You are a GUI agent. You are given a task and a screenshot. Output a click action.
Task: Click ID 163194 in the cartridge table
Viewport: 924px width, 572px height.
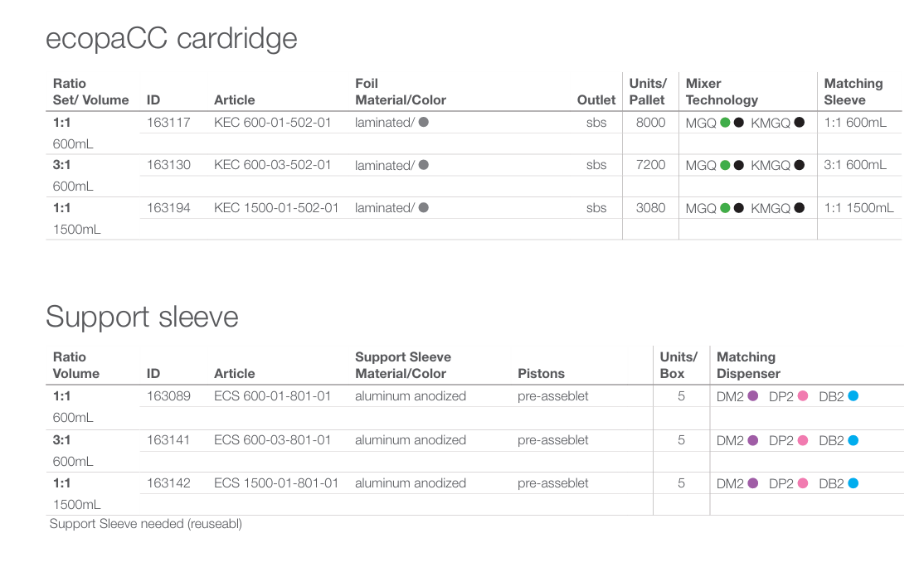click(168, 208)
